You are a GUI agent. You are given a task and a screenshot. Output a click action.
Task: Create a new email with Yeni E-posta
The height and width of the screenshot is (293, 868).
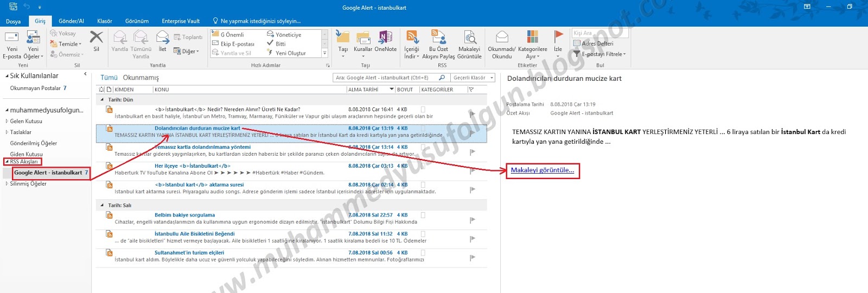coord(12,44)
